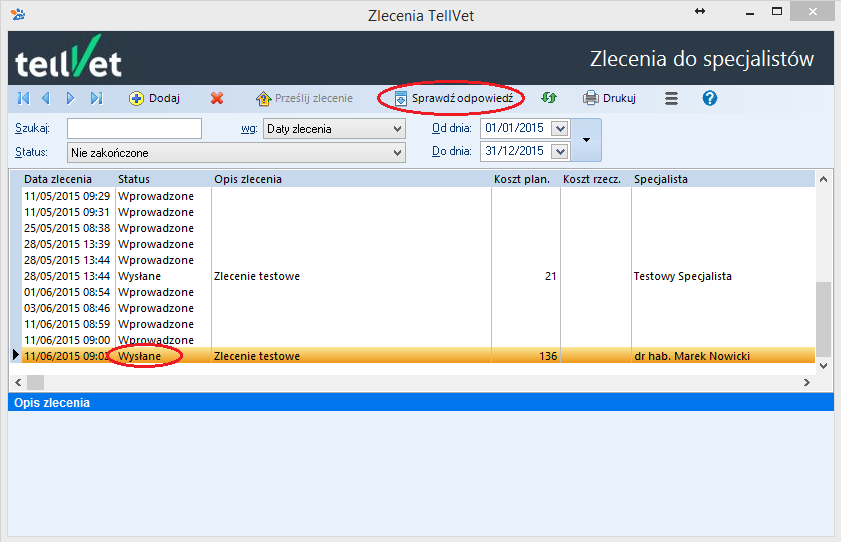Maximize the Zlecenia TellVet window

coord(777,11)
